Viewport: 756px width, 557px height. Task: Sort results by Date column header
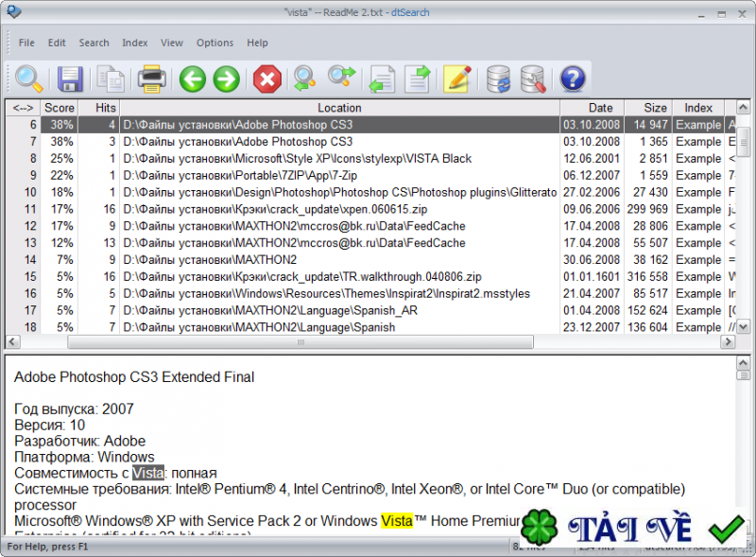click(593, 108)
